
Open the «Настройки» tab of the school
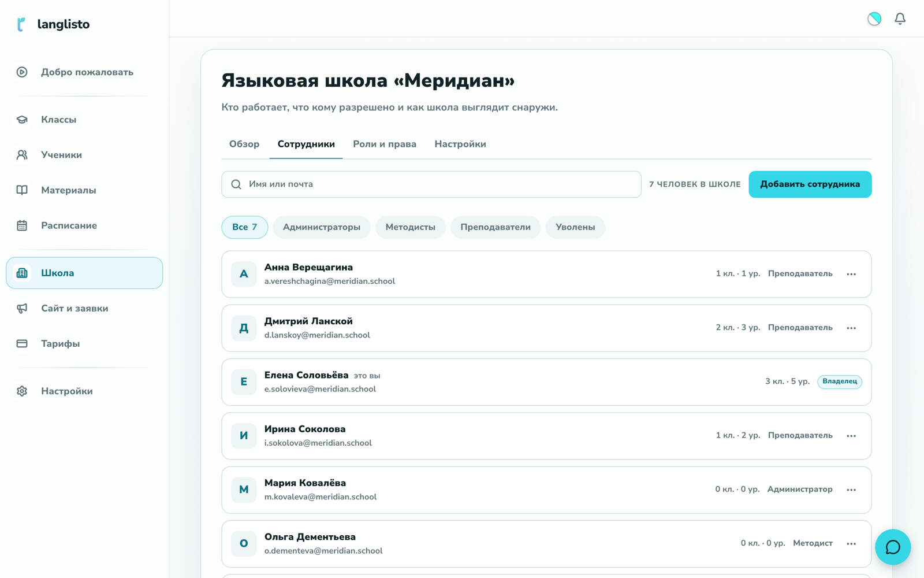(x=460, y=144)
